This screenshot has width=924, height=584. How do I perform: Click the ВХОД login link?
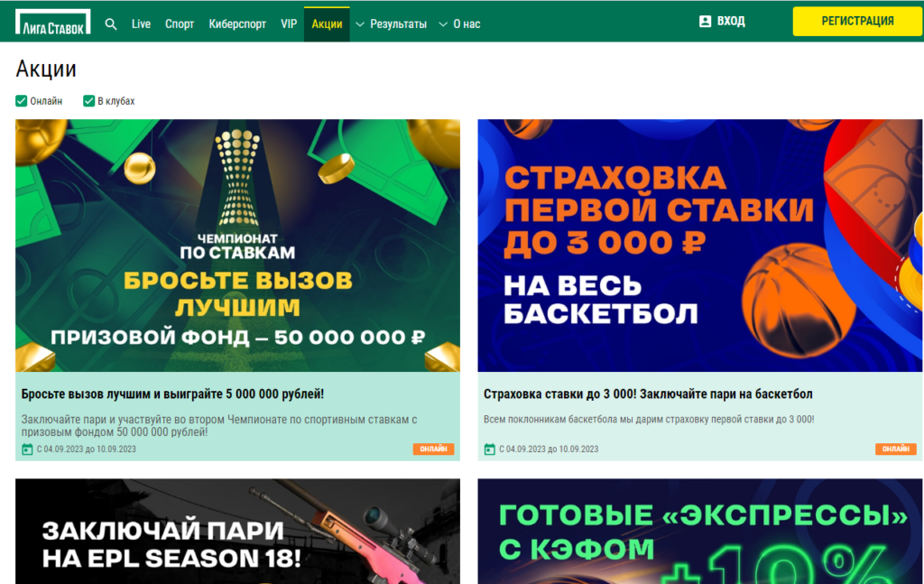point(731,22)
